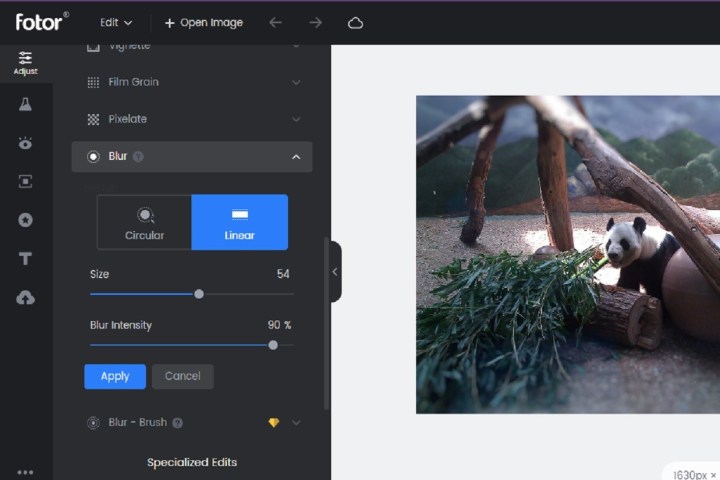
Task: Cancel the blur effect
Action: 183,376
